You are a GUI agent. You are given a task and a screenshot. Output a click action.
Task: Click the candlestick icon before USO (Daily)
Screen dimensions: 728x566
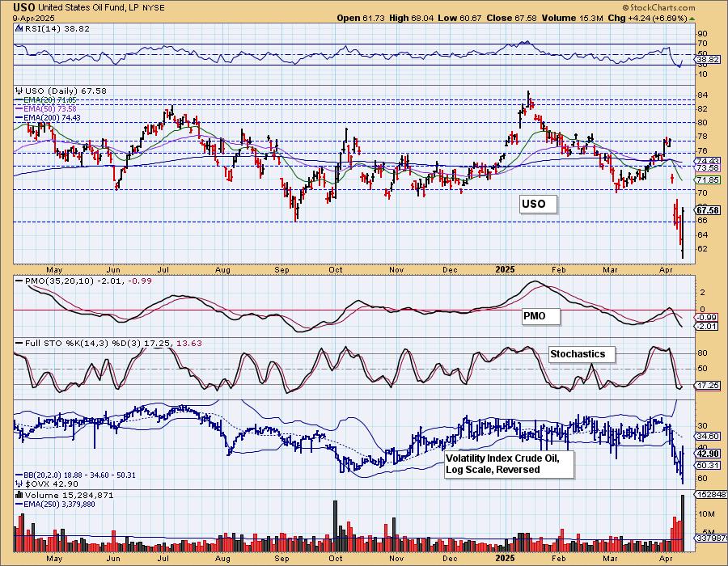[19, 91]
